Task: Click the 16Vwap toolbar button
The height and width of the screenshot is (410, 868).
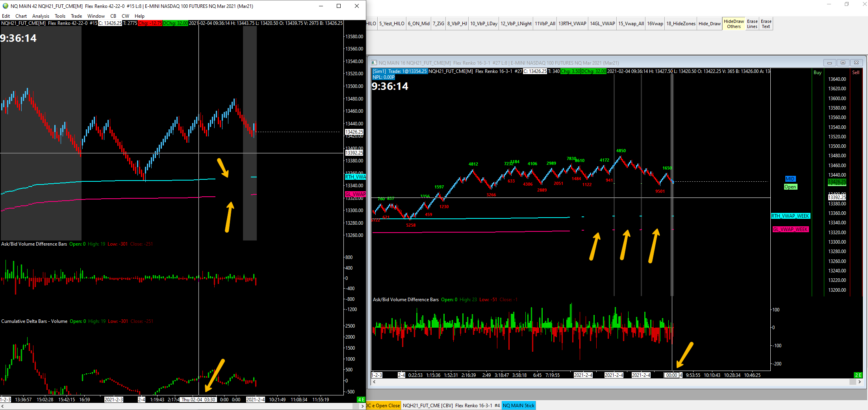Action: [655, 24]
